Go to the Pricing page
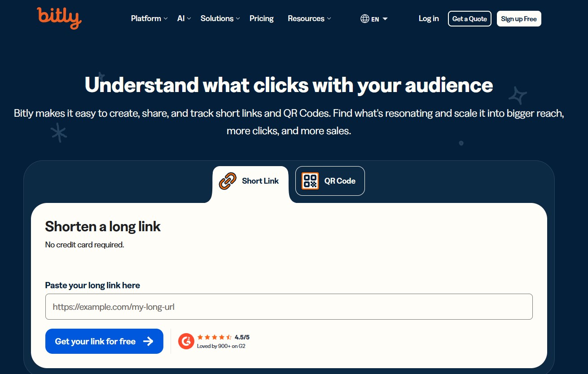 coord(262,18)
